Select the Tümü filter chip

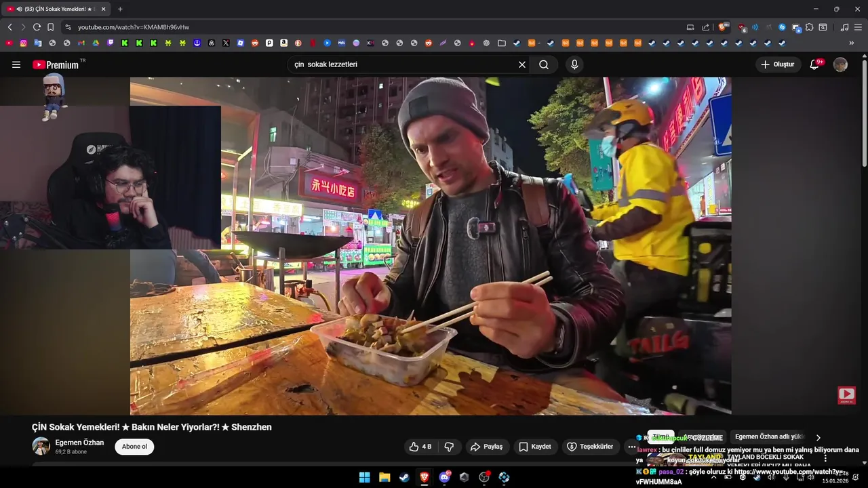660,436
